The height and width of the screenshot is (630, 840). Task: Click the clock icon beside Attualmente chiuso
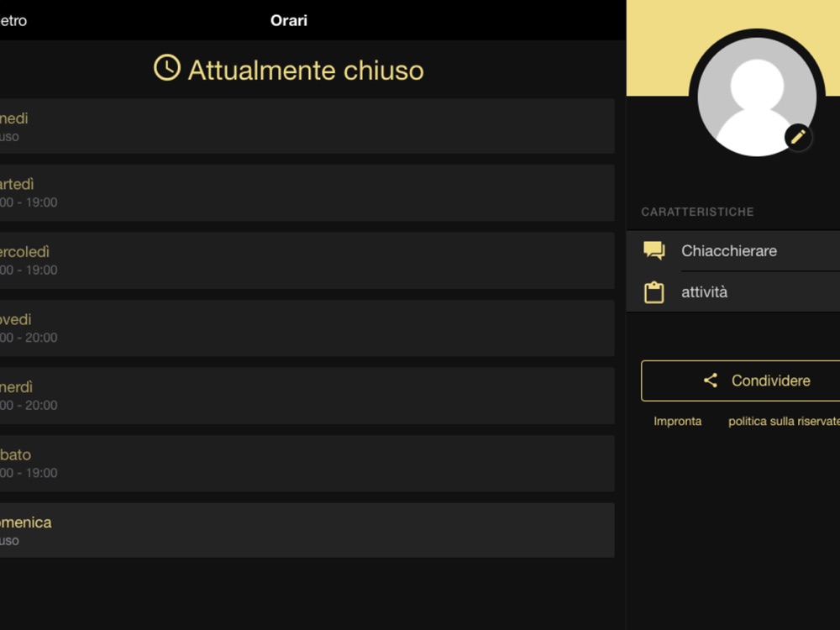tap(167, 68)
